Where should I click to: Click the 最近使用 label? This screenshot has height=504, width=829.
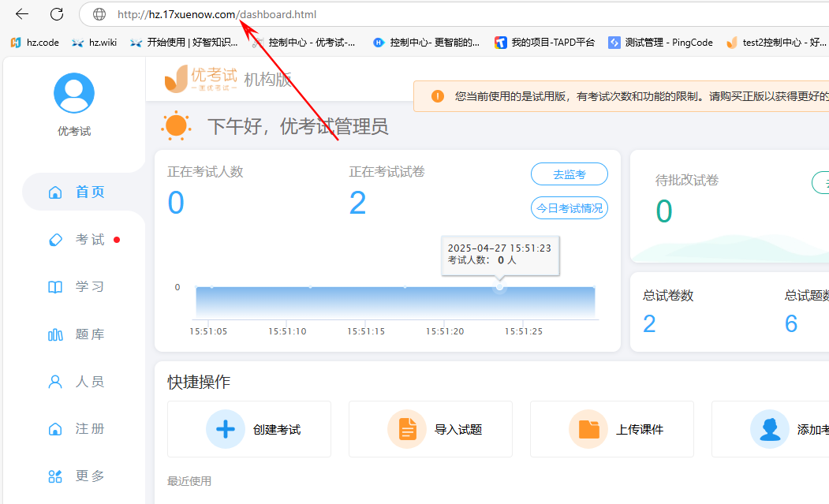pos(189,481)
